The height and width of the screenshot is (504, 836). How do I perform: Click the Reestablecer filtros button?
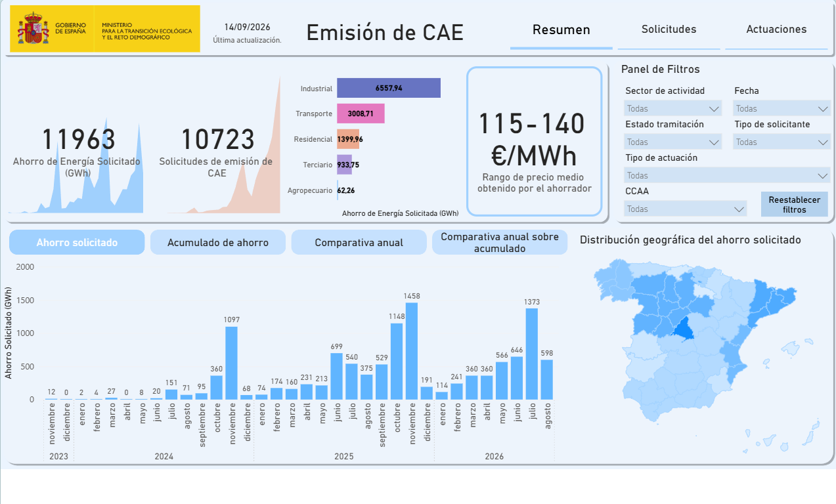tap(794, 204)
